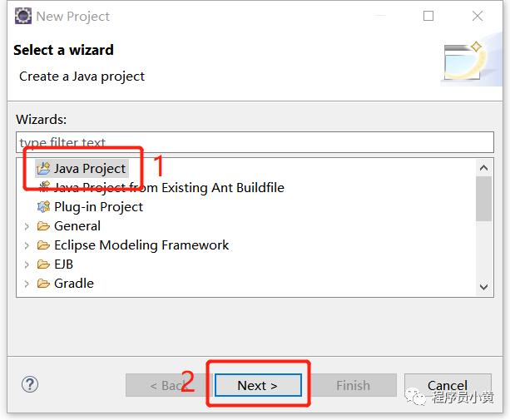Click the Plug-in Project icon

[43, 207]
